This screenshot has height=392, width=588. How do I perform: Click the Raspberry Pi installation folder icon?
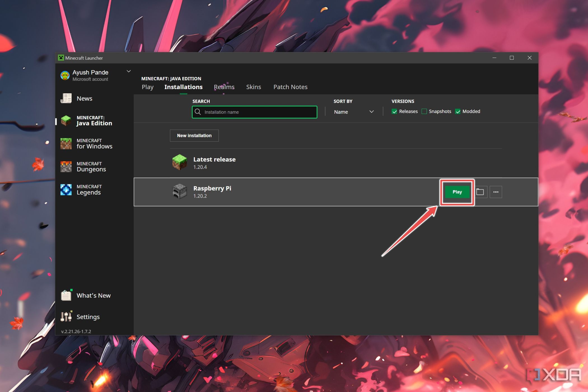click(x=480, y=192)
